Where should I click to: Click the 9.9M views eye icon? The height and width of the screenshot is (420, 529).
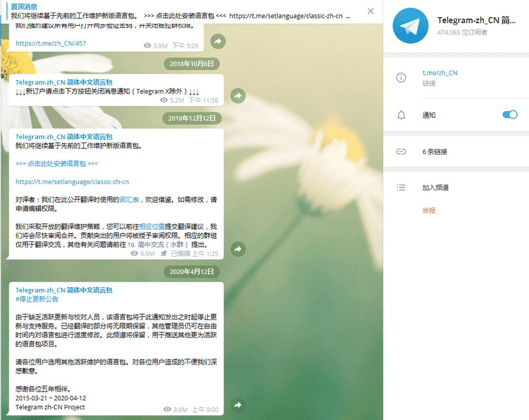(x=134, y=253)
